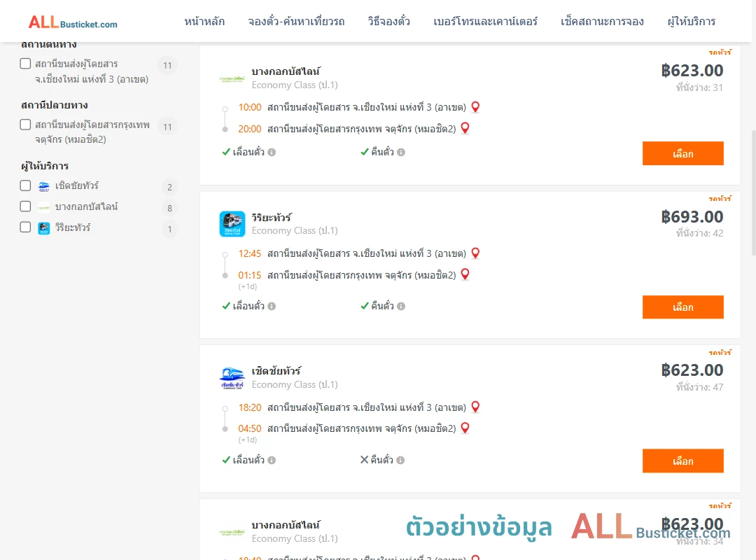Click เชิดชัยทัวร์ bus logo in result card
The width and height of the screenshot is (756, 560).
point(232,378)
